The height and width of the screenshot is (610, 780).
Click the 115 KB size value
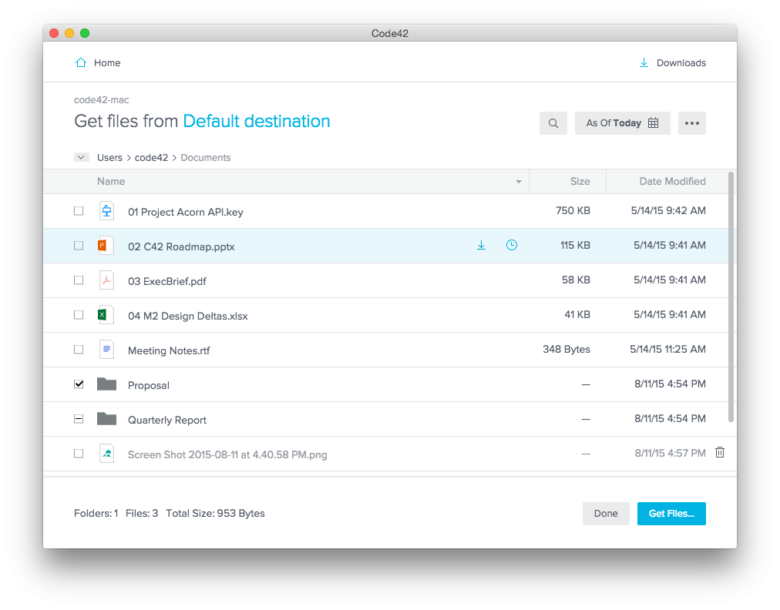point(576,245)
